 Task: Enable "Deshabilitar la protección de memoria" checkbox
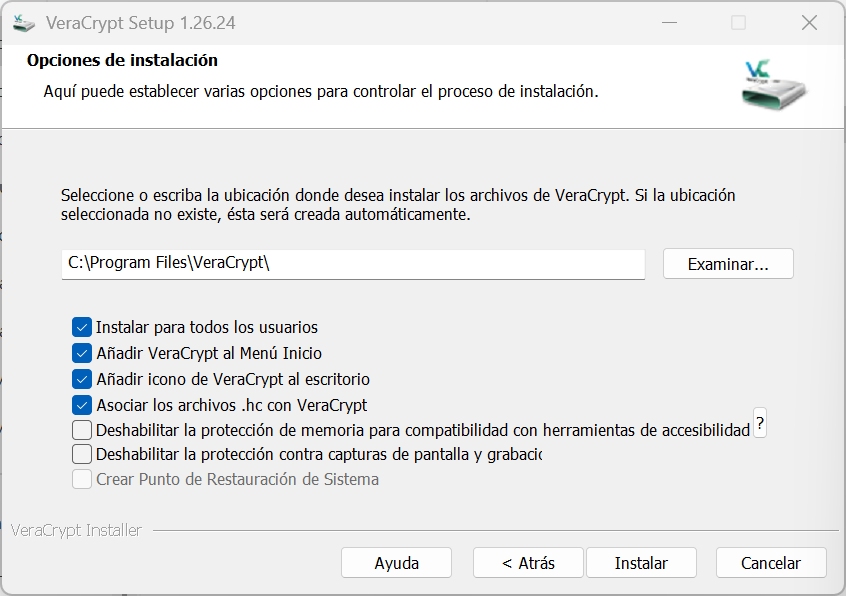point(81,431)
